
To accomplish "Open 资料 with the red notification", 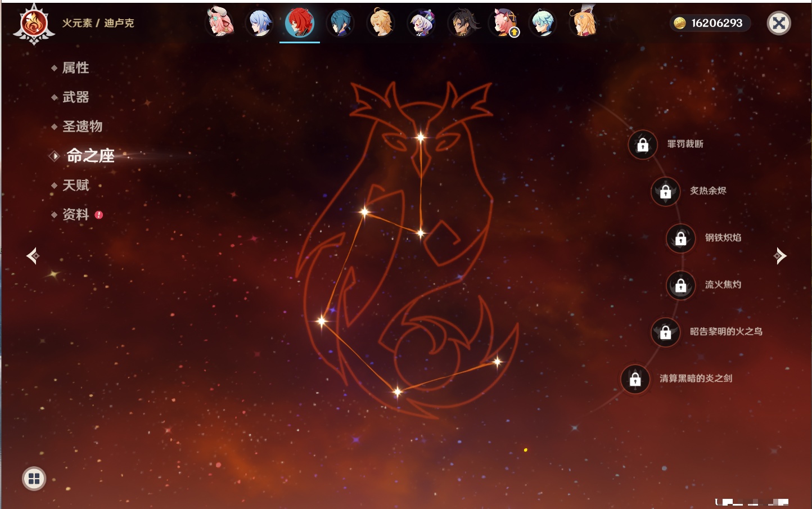I will pyautogui.click(x=76, y=214).
